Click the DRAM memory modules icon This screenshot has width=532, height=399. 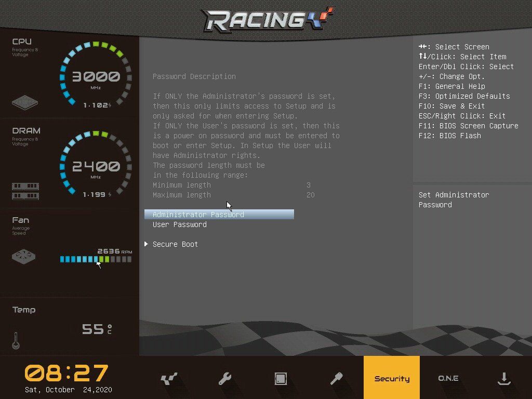[x=25, y=191]
